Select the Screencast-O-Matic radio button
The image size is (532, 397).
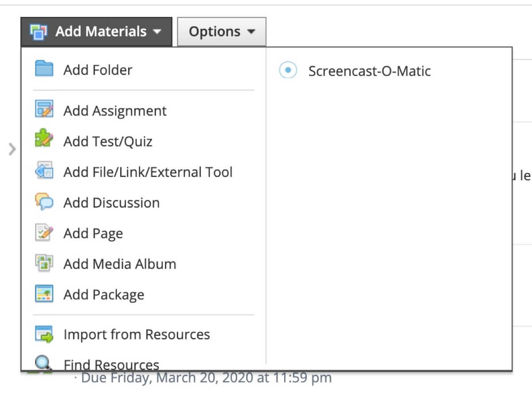pos(288,70)
